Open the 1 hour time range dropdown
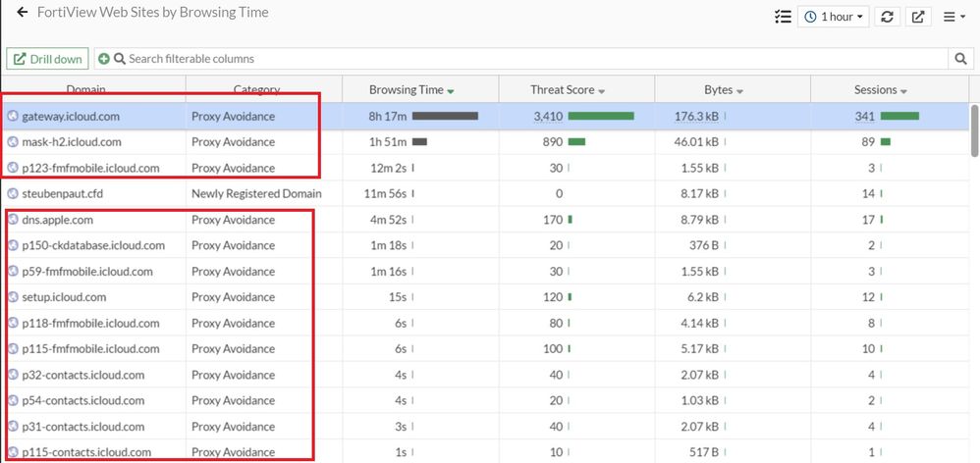The image size is (980, 463). pyautogui.click(x=833, y=17)
